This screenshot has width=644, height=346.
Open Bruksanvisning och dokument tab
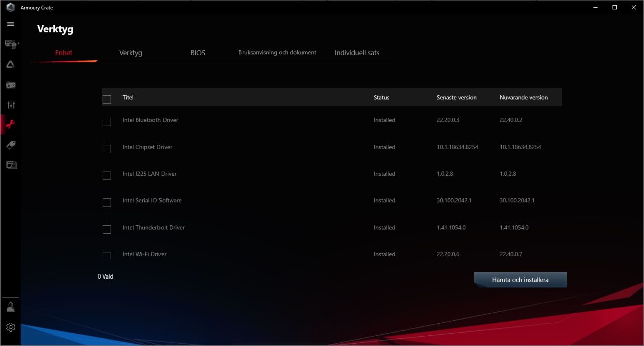click(277, 52)
